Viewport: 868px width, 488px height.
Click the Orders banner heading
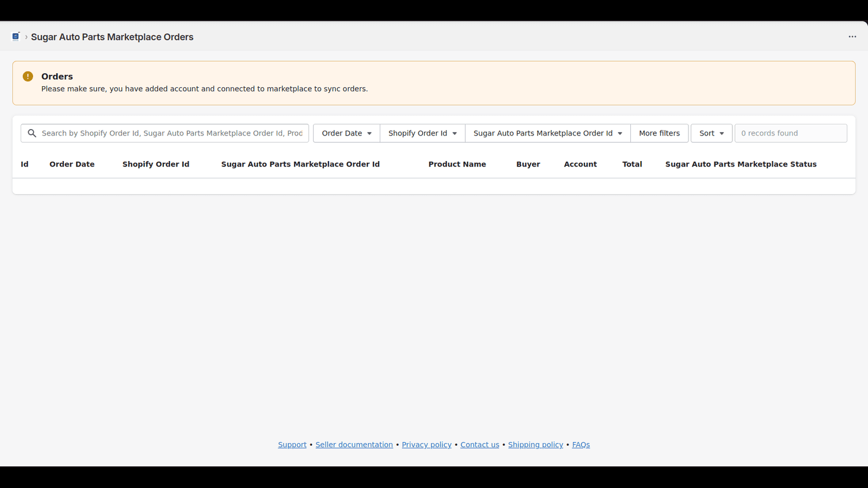57,76
